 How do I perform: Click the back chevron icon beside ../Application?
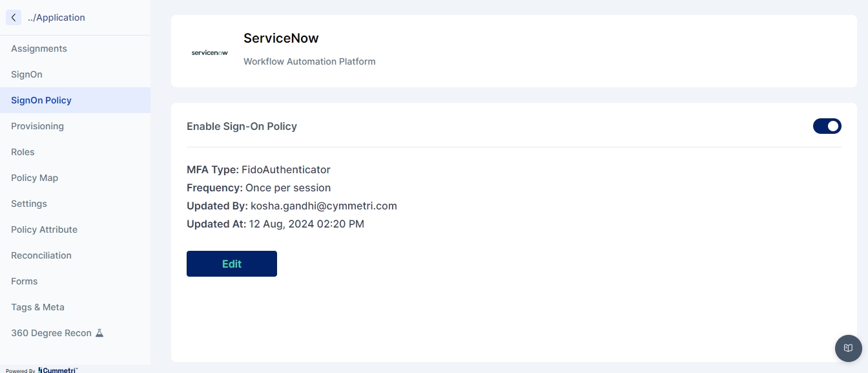click(x=14, y=17)
